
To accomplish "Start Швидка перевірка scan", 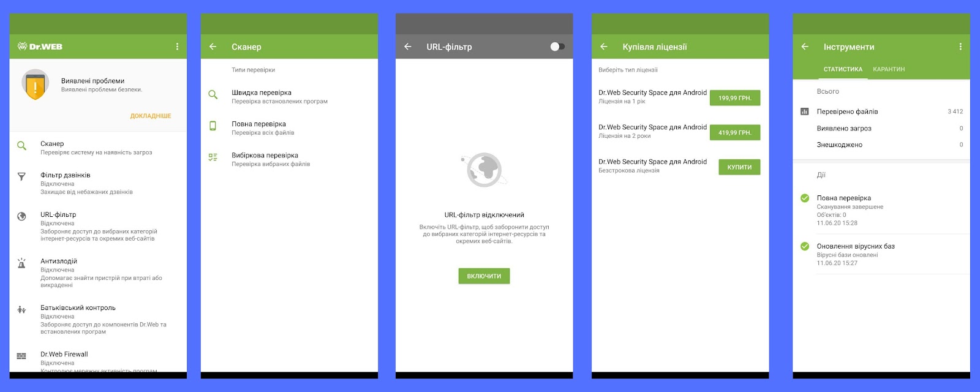I will [289, 97].
